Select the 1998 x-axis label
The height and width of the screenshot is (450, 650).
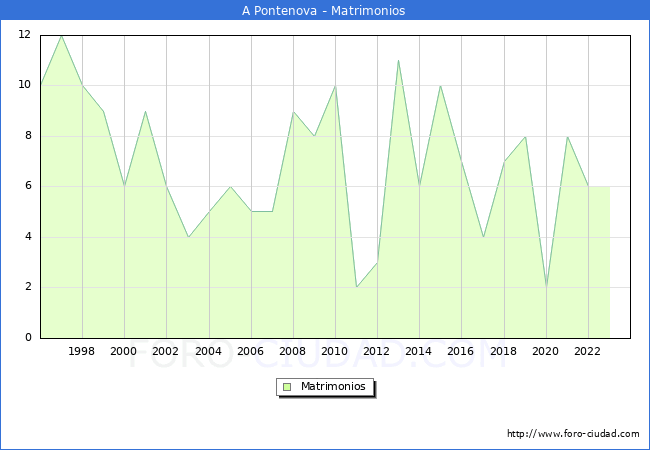[82, 352]
